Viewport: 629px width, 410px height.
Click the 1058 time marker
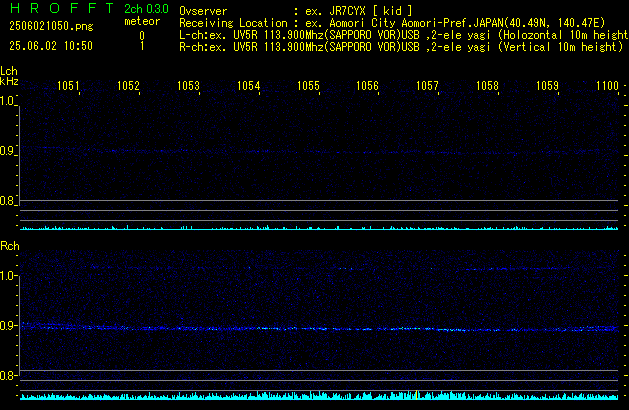pyautogui.click(x=487, y=86)
